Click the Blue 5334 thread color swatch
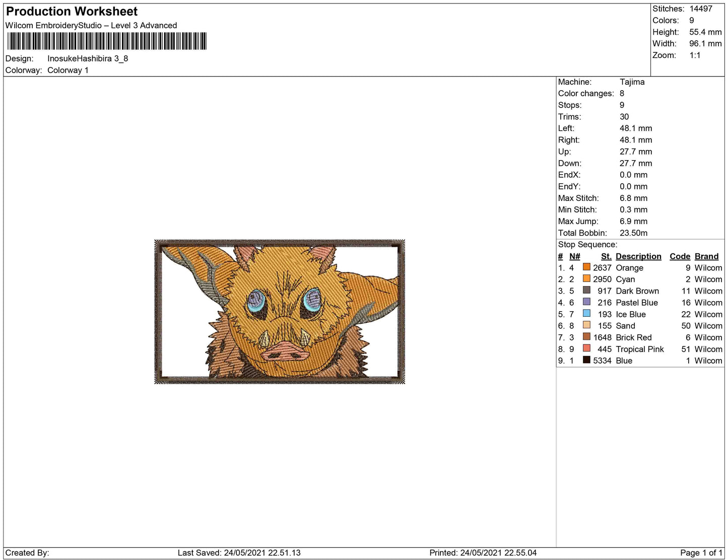This screenshot has height=560, width=728. 586,360
